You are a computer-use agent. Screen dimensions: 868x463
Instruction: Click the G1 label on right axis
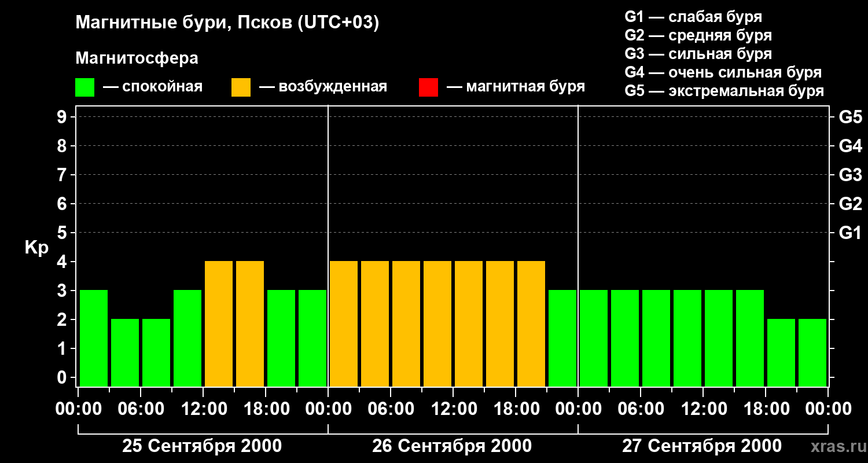pos(850,233)
